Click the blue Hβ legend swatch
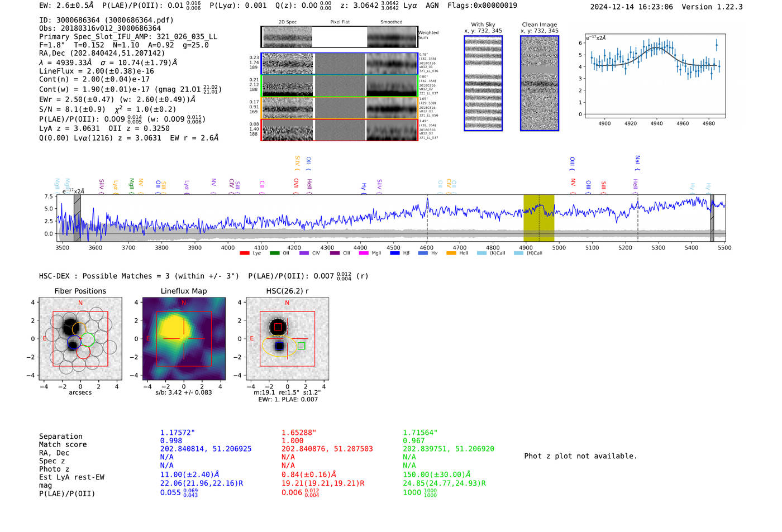Image resolution: width=782 pixels, height=532 pixels. point(395,253)
